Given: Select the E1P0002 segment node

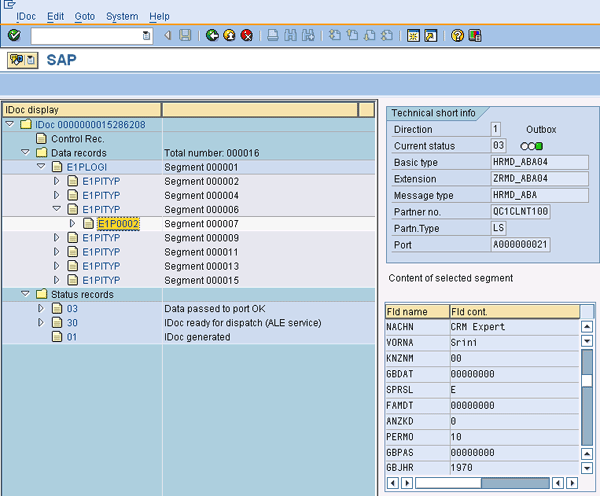Looking at the screenshot, I should coord(118,224).
